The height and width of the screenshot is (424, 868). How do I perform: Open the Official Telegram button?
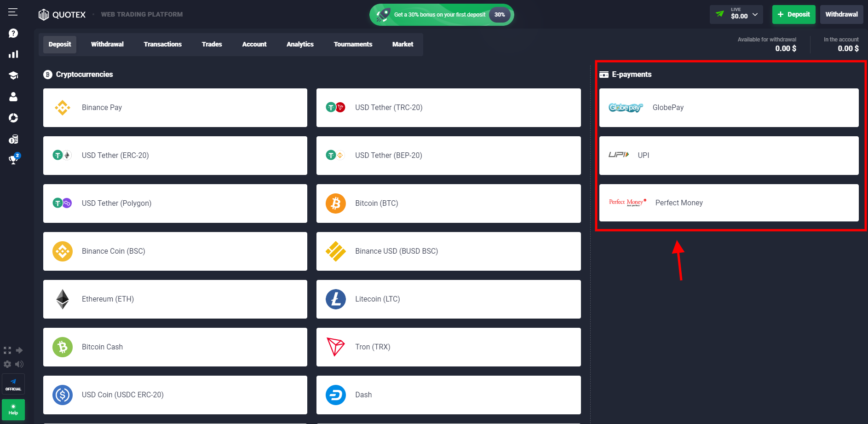[13, 384]
